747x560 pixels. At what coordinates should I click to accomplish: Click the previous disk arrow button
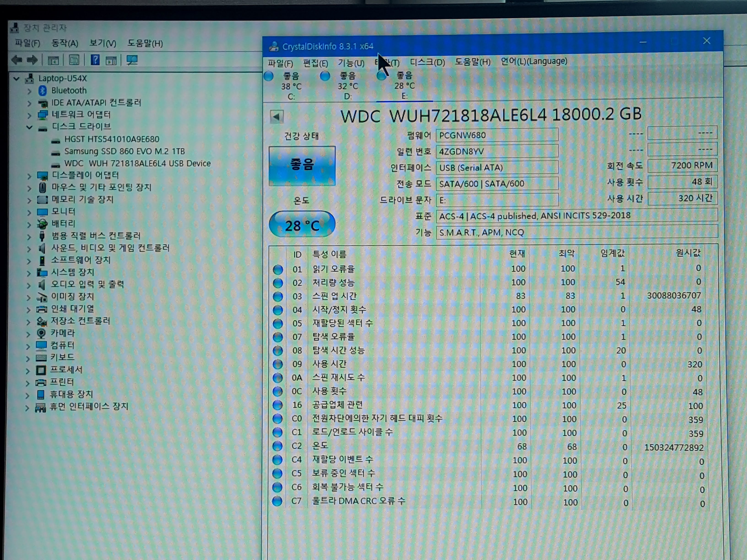tap(277, 117)
